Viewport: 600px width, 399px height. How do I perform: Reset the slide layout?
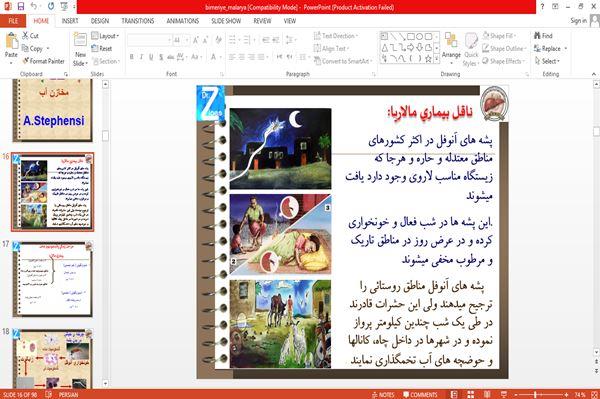[x=102, y=48]
